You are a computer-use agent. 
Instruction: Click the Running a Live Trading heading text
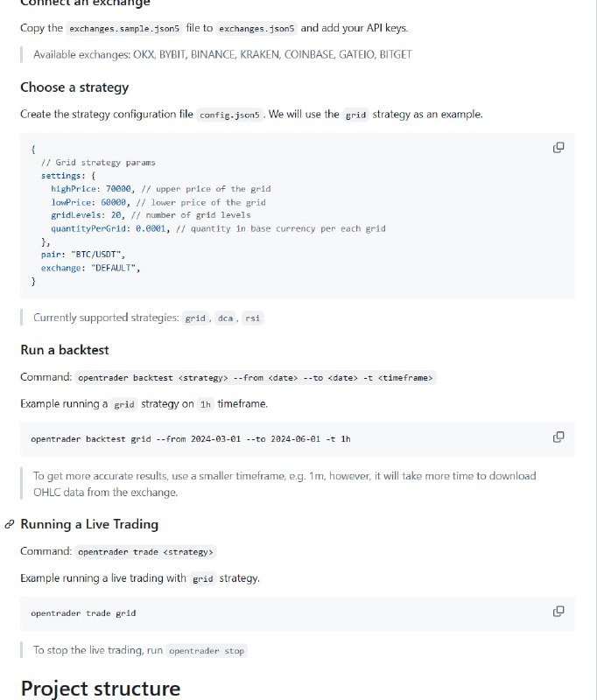pyautogui.click(x=89, y=524)
